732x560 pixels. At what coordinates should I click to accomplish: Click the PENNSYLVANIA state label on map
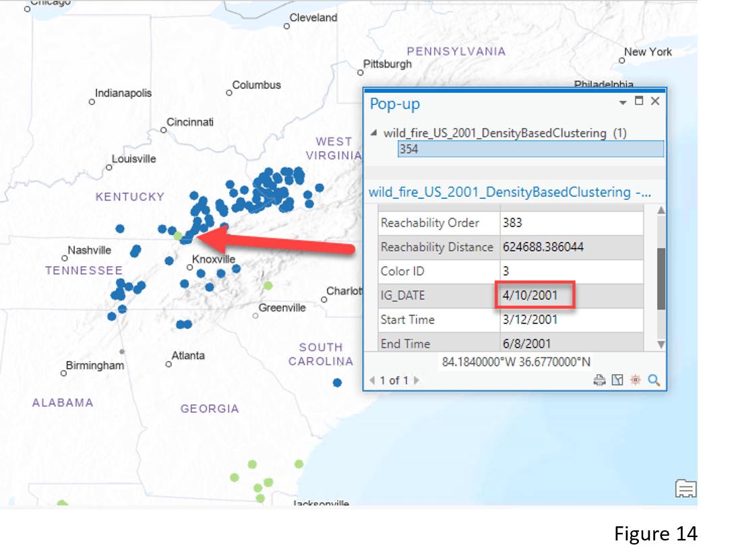coord(456,51)
